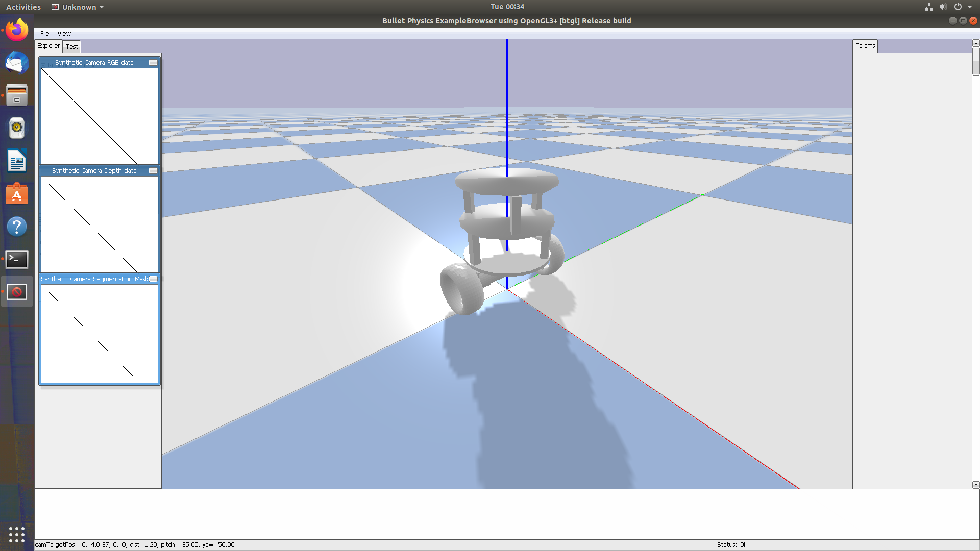Open LibreOffice Writer from the dock

tap(17, 162)
